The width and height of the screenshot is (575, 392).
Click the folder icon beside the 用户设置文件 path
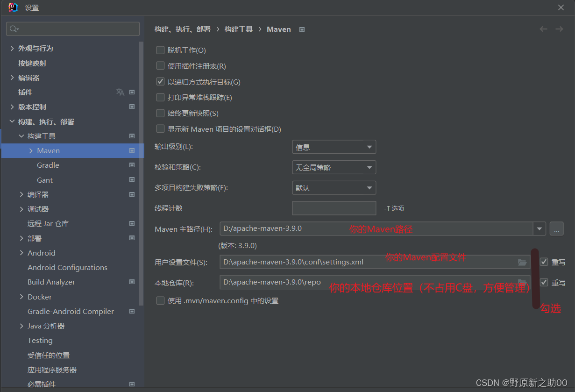522,263
